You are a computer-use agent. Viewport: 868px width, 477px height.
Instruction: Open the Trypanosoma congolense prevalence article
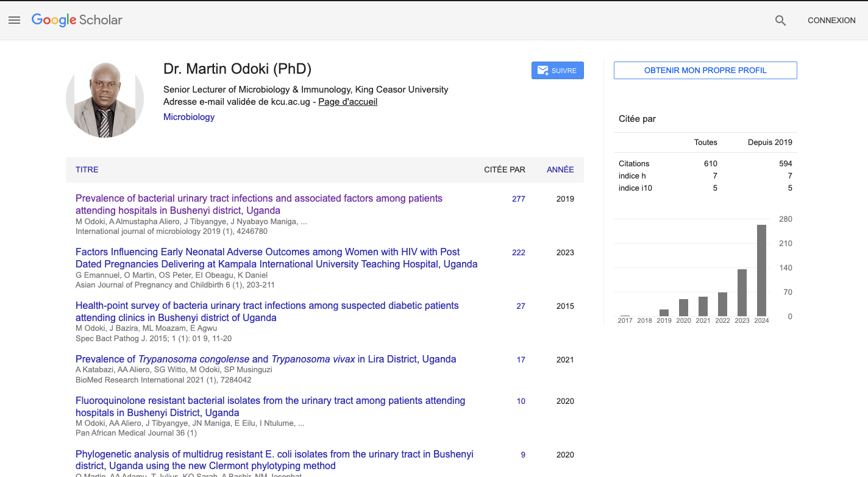coord(266,359)
